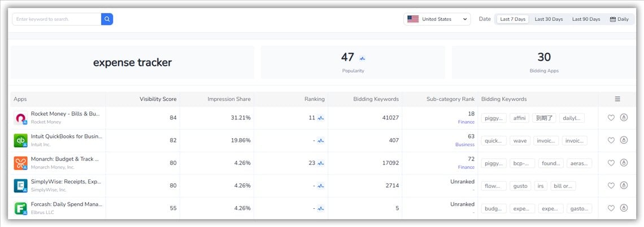The image size is (644, 227).
Task: Open ranking trend icon for QuickBooks
Action: (321, 140)
